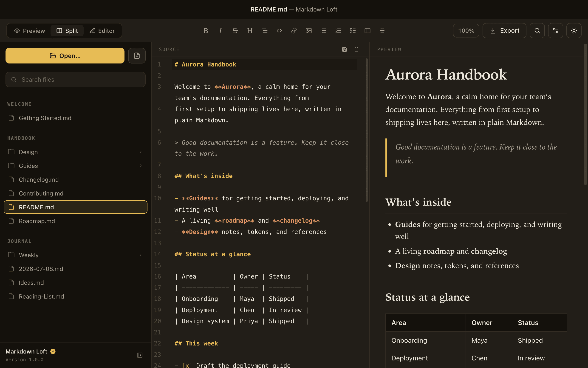Click the HANDBOOK section label
The width and height of the screenshot is (588, 368).
point(21,138)
